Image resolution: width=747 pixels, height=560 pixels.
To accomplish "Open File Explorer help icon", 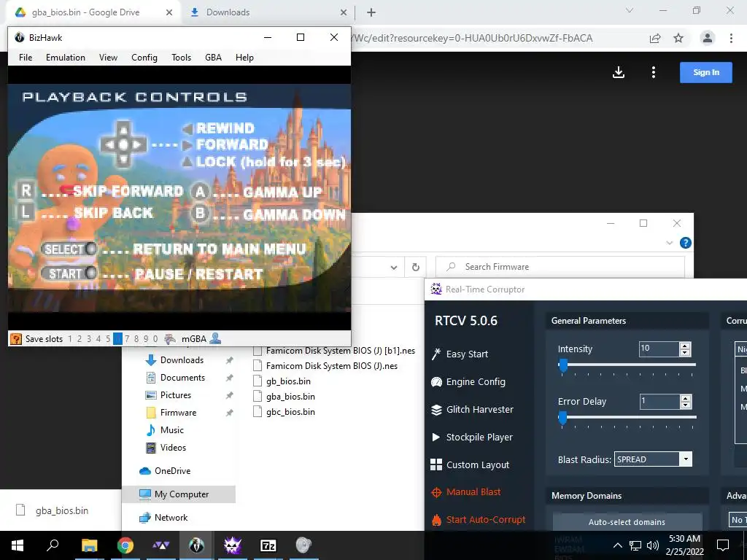I will coord(686,243).
